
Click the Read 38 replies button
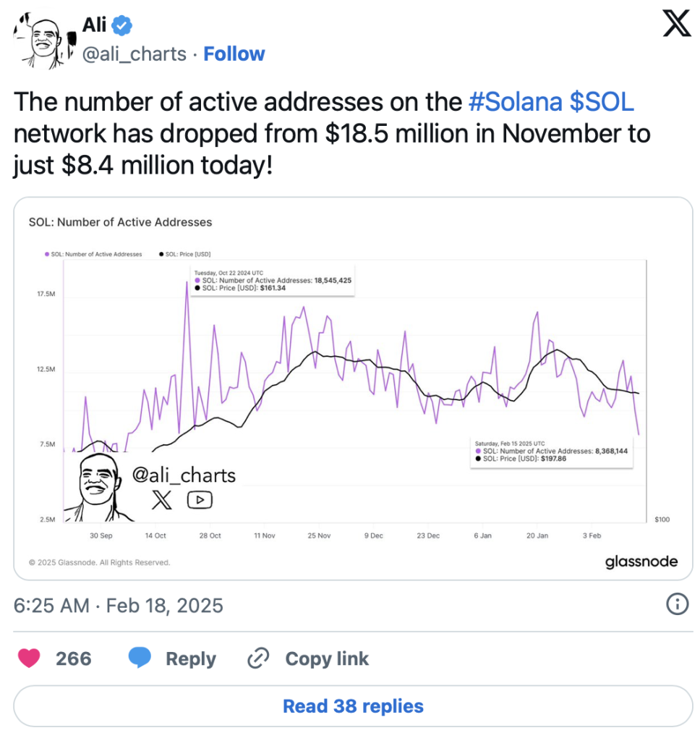pyautogui.click(x=353, y=706)
